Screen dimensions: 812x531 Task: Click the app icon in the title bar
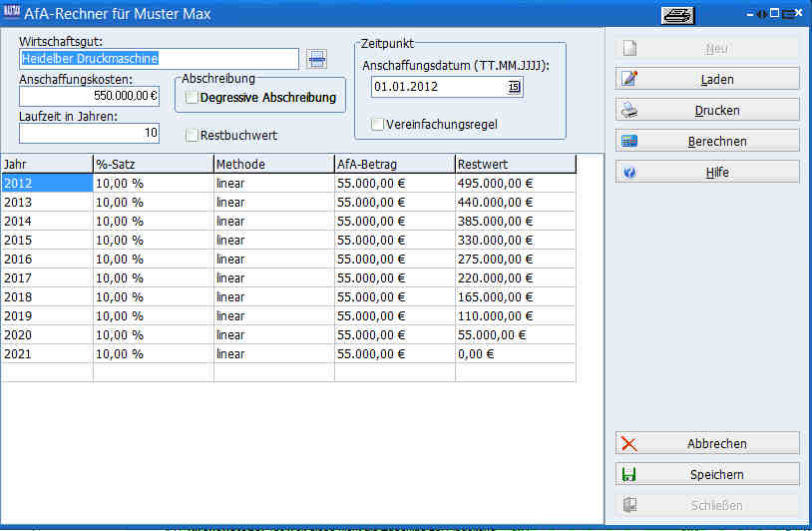(11, 14)
